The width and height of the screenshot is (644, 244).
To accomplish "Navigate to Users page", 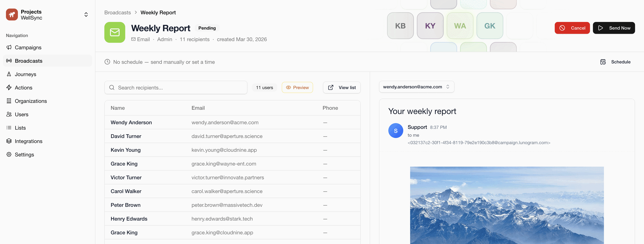I will point(48,114).
